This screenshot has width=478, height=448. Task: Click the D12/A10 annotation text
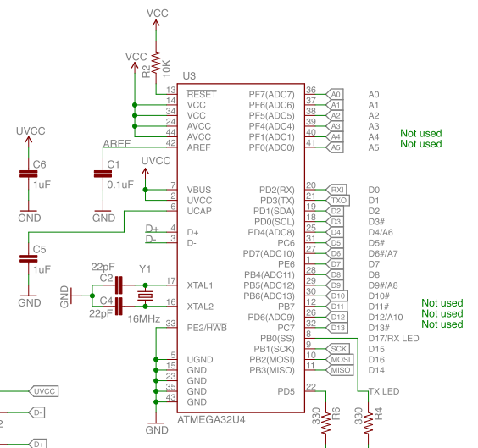coord(386,317)
